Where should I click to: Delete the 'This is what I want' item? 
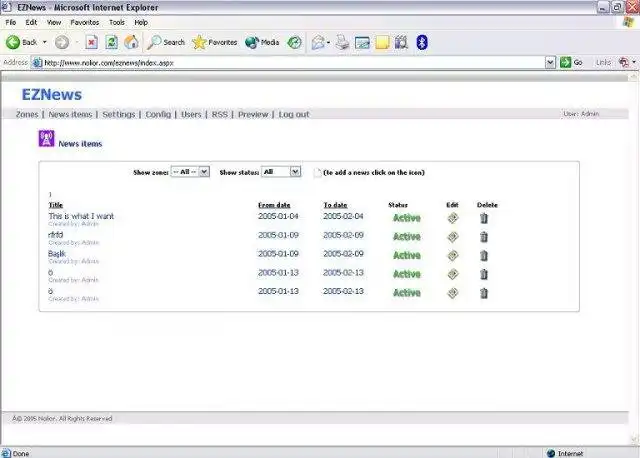(484, 218)
